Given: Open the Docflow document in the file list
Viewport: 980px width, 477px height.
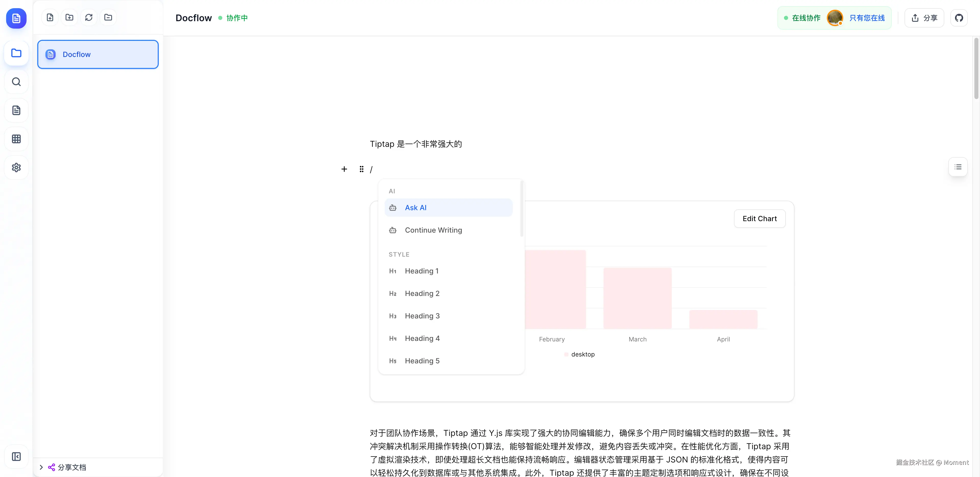Looking at the screenshot, I should point(98,54).
